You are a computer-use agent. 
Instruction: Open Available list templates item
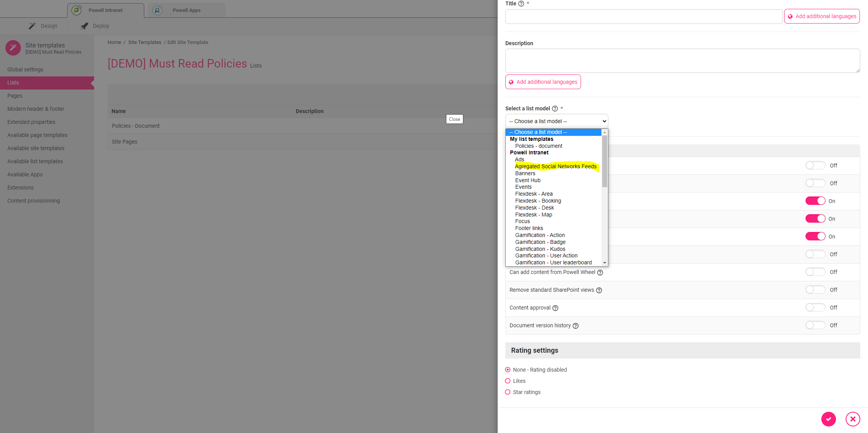(x=35, y=161)
